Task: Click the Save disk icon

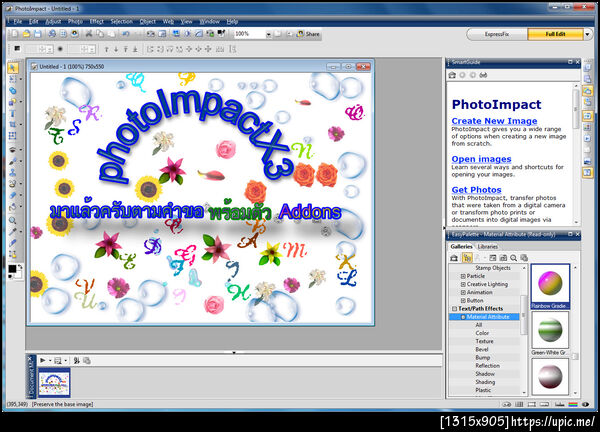Action: click(x=37, y=34)
